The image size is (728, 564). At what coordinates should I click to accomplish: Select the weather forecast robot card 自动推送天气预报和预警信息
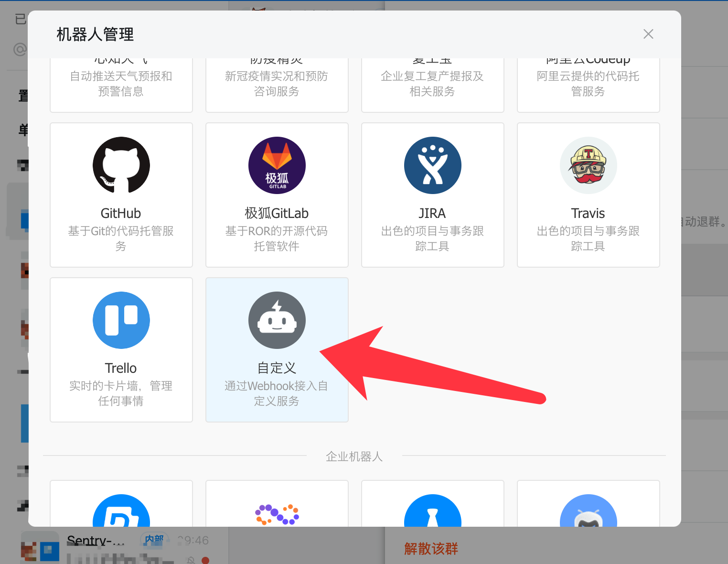tap(121, 85)
